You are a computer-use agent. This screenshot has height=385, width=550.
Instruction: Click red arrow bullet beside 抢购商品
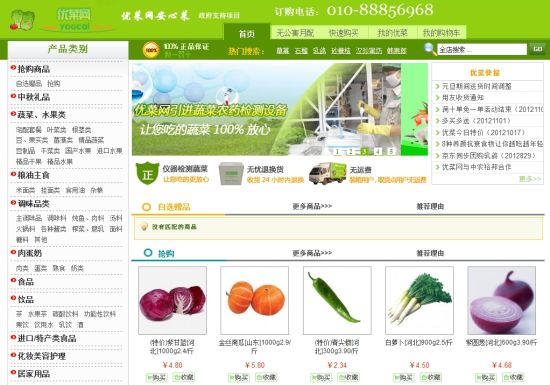[x=13, y=68]
